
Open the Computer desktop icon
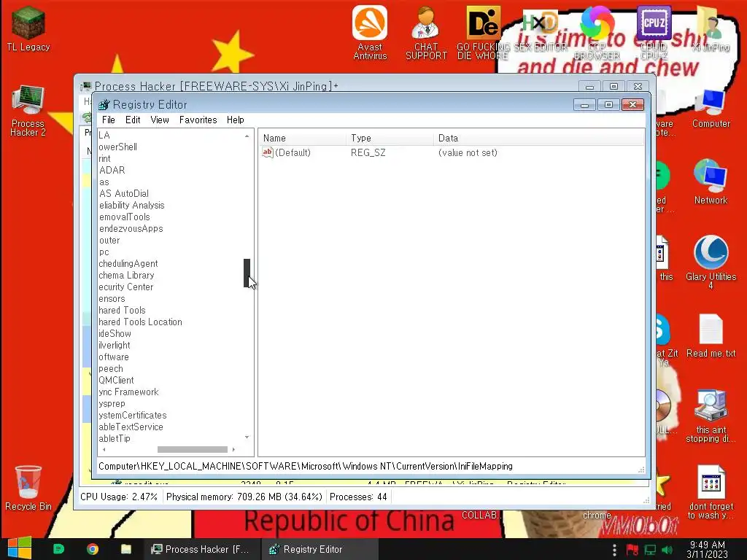pos(711,109)
